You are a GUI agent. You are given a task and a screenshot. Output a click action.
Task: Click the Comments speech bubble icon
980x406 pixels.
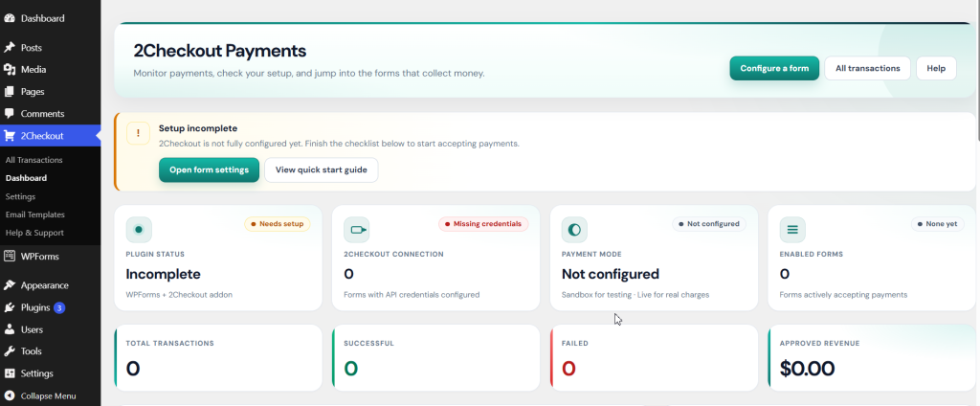10,114
